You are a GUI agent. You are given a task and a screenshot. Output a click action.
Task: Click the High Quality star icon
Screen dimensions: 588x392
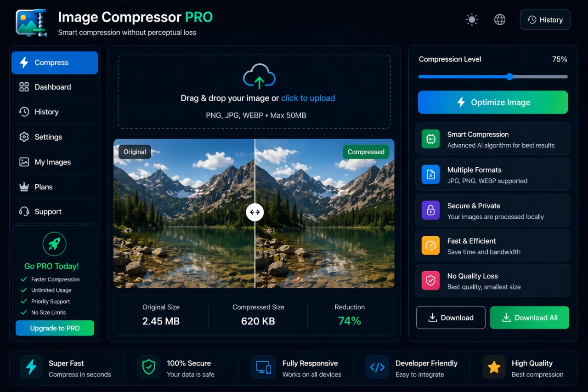494,367
